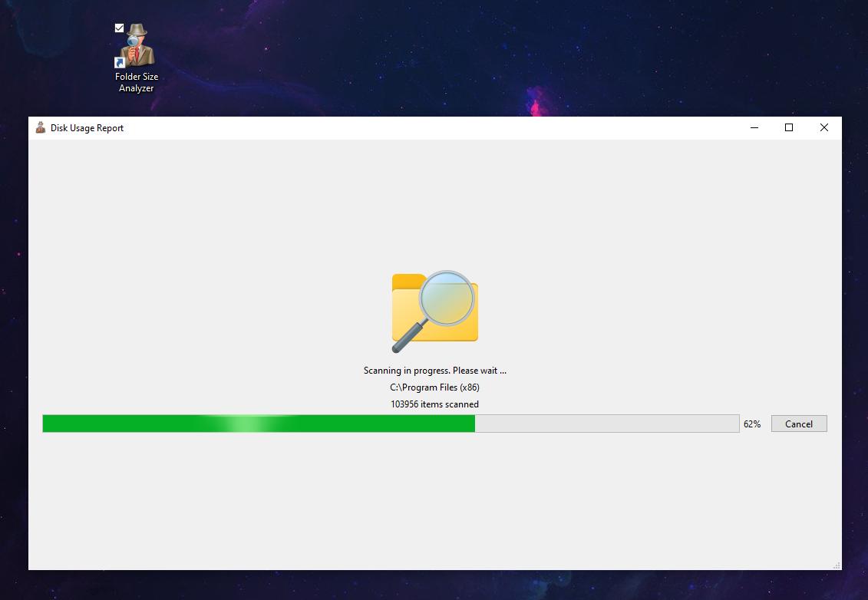This screenshot has height=600, width=868.
Task: Click the green scan progress bar
Action: coord(391,424)
